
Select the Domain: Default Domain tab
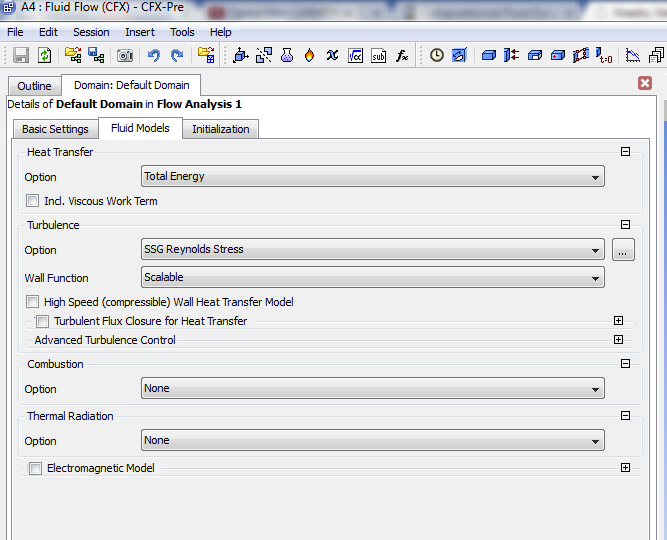click(x=131, y=85)
